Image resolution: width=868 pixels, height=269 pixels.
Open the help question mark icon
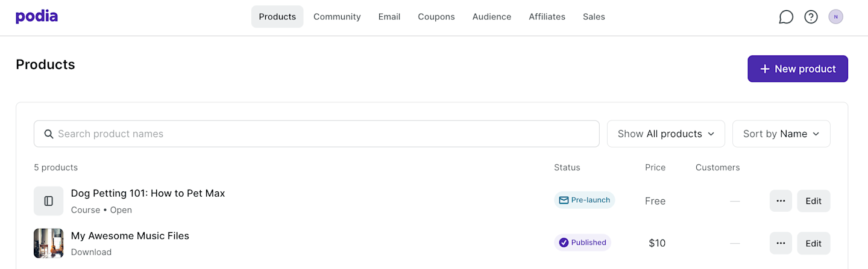tap(811, 17)
